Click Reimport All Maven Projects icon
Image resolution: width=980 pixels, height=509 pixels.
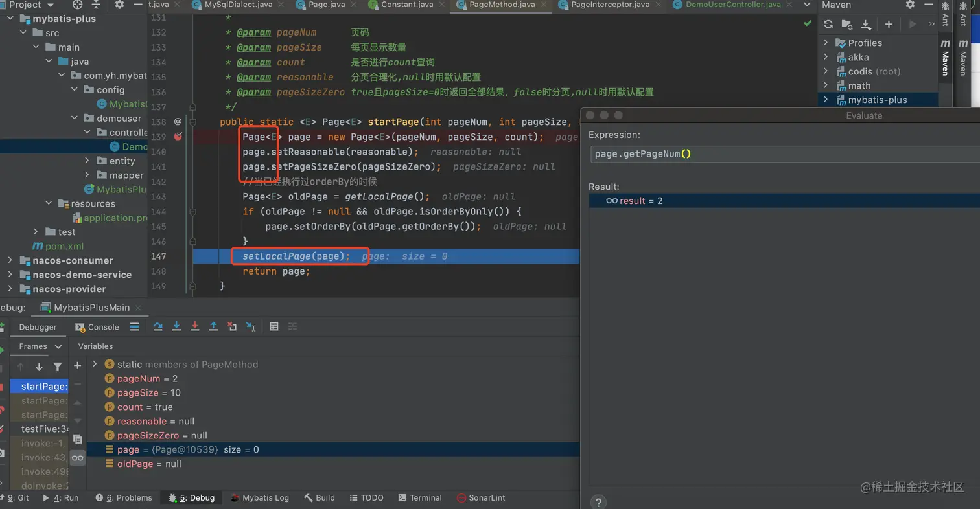828,24
